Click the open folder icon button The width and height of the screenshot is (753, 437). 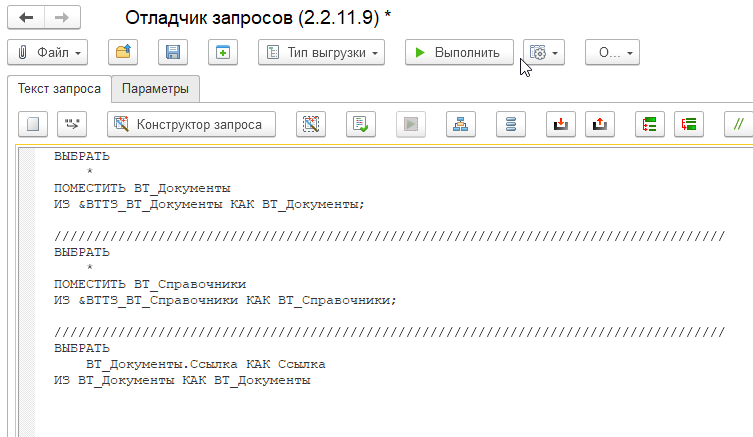123,52
